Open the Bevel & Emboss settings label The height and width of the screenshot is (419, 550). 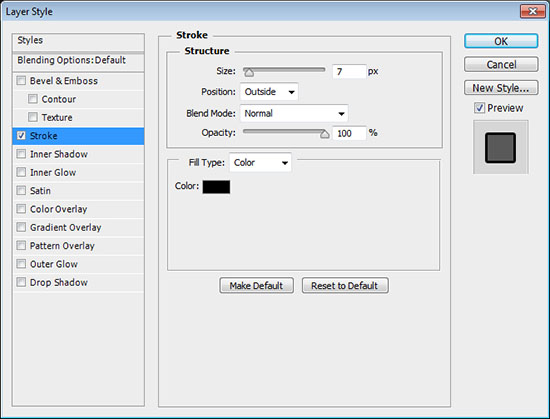point(64,81)
